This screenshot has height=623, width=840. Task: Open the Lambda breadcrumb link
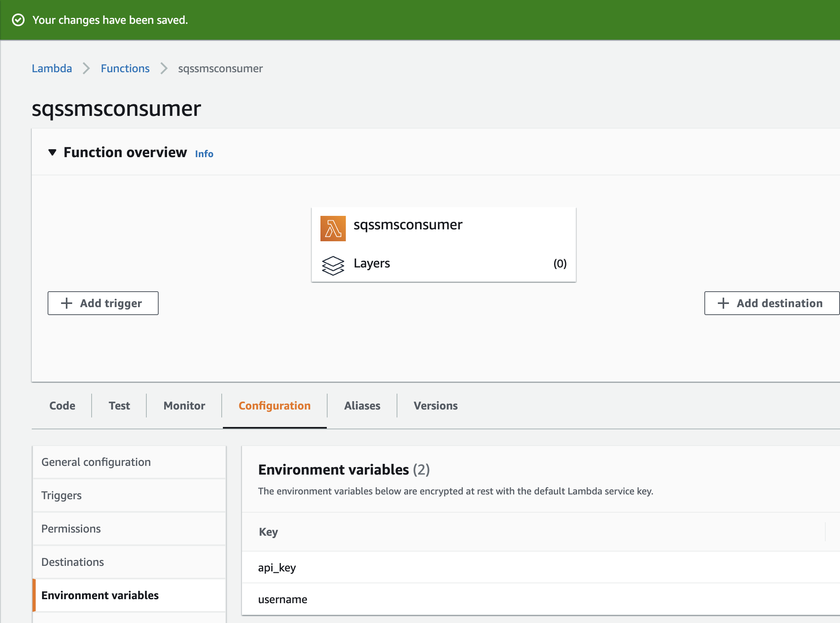click(52, 68)
